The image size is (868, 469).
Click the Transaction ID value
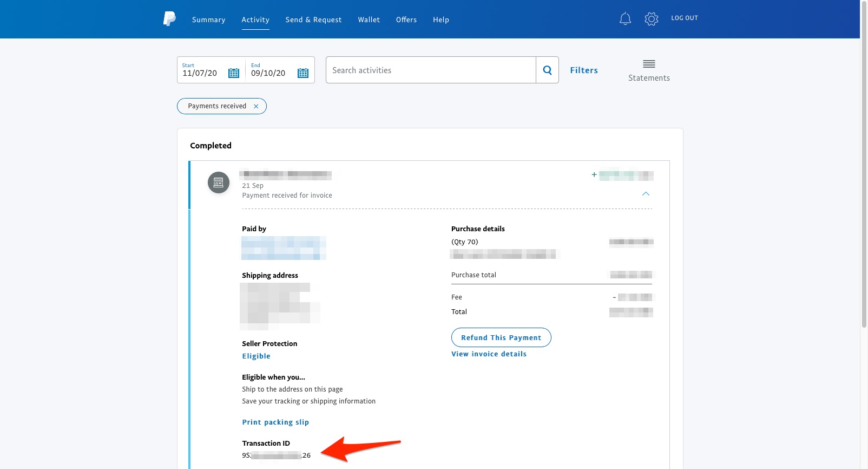point(277,455)
